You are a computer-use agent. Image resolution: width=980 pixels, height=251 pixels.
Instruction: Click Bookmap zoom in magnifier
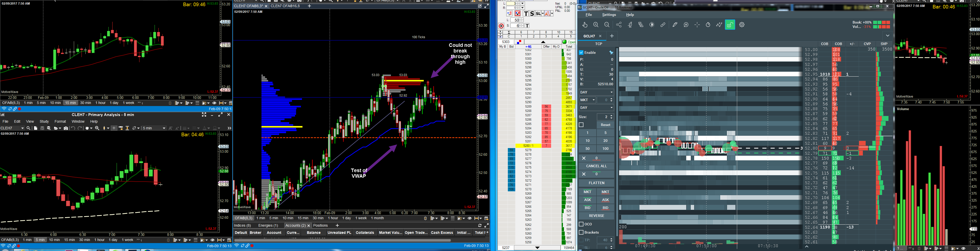tap(596, 25)
